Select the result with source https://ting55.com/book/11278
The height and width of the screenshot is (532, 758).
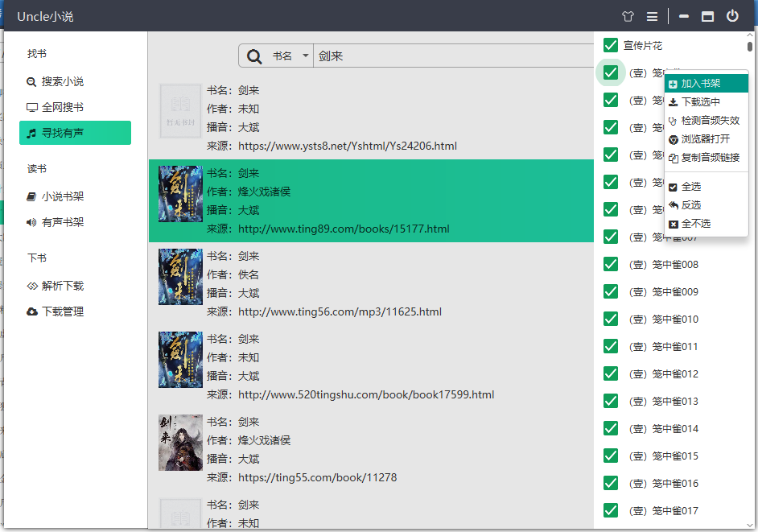[x=371, y=449]
